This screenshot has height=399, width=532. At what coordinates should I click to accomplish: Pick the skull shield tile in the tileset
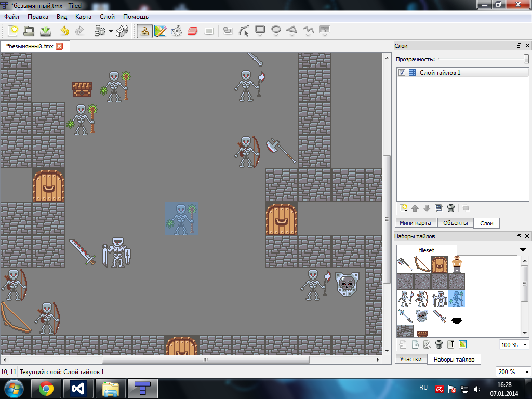(x=422, y=316)
